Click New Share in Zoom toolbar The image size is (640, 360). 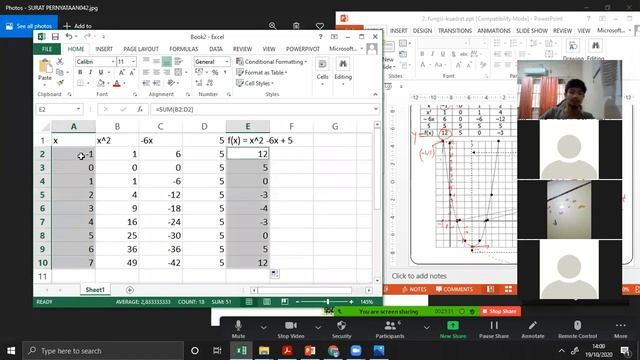click(453, 329)
